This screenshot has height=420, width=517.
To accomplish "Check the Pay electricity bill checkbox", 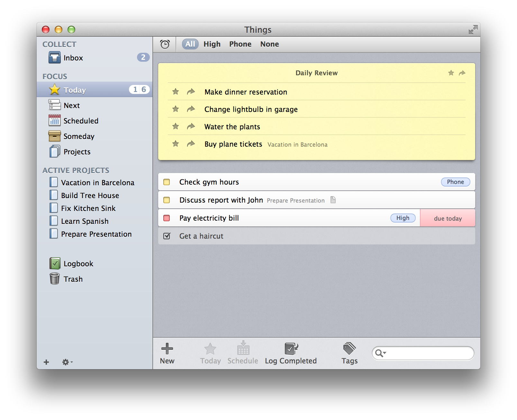I will (167, 218).
